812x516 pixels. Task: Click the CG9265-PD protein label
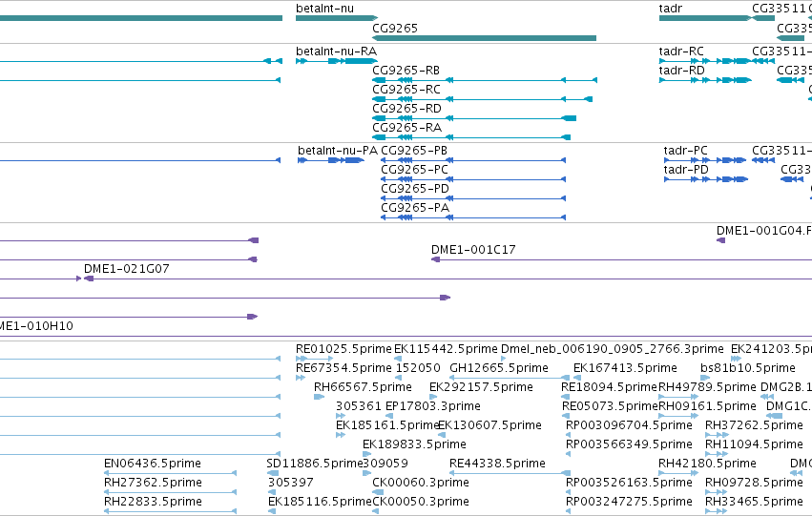(x=415, y=189)
